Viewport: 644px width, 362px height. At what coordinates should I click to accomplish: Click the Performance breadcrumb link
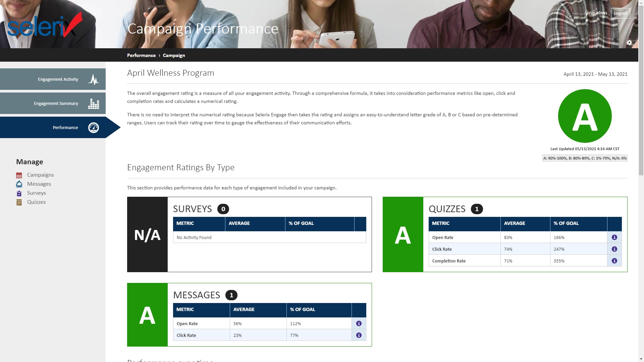(x=141, y=55)
